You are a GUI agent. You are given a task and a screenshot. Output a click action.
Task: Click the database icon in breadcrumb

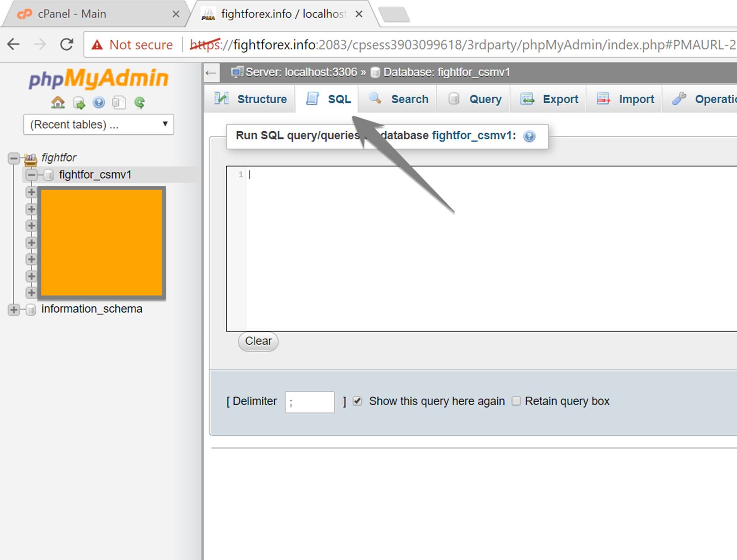[375, 73]
